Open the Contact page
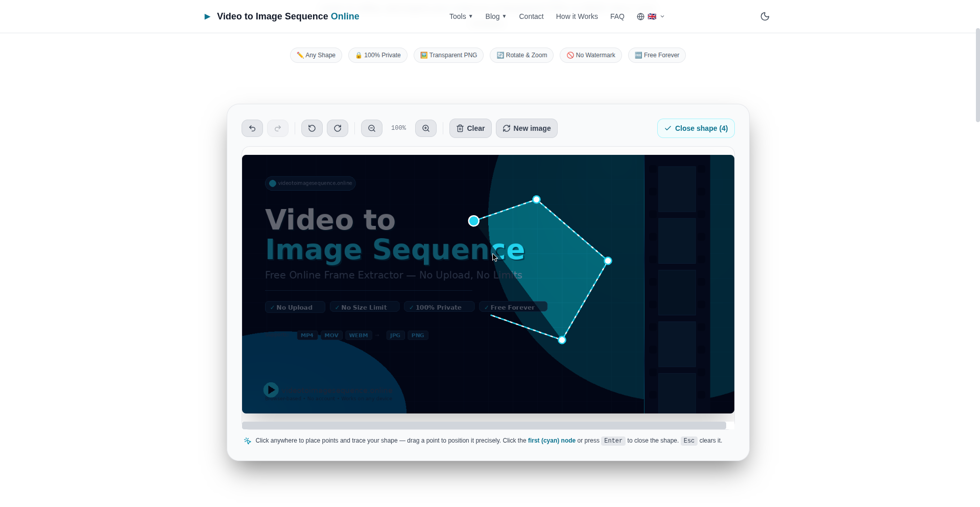Viewport: 980px width, 507px height. (x=531, y=16)
